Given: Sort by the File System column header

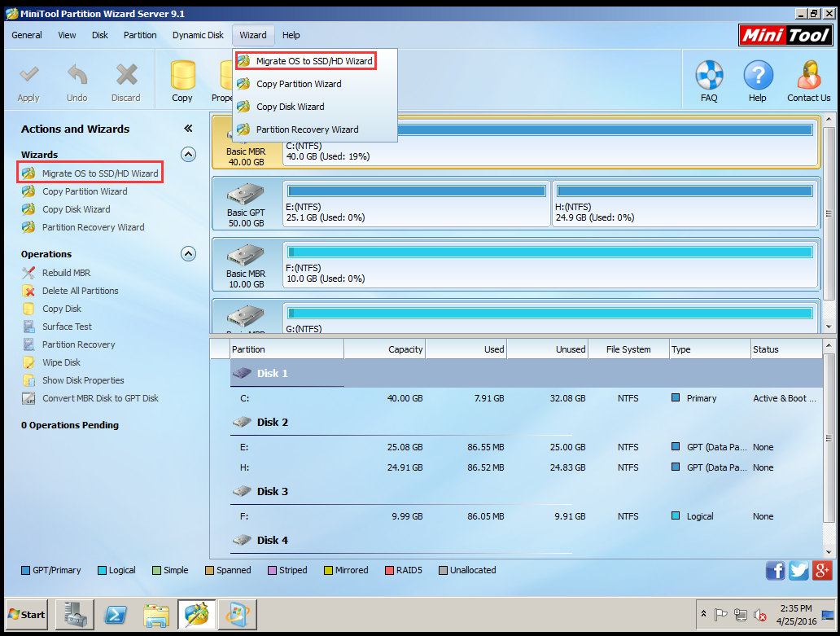Looking at the screenshot, I should (x=629, y=349).
